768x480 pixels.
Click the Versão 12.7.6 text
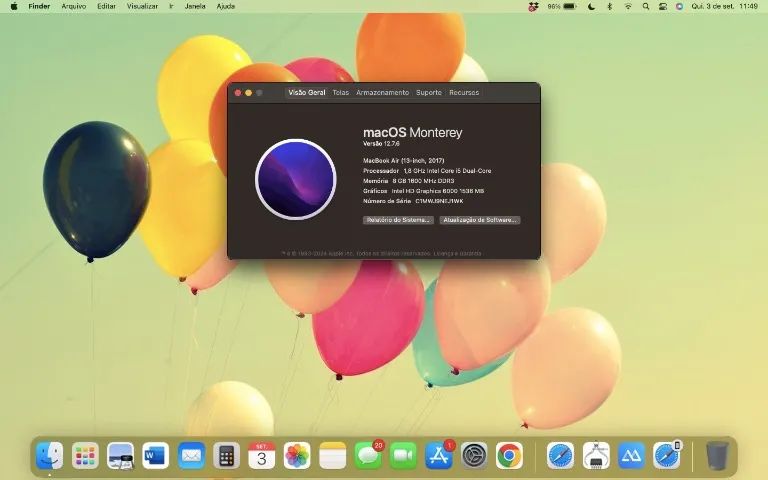click(381, 144)
